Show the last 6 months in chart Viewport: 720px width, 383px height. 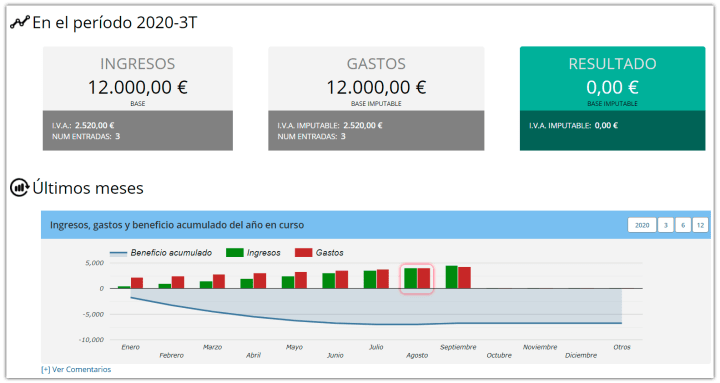coord(683,225)
